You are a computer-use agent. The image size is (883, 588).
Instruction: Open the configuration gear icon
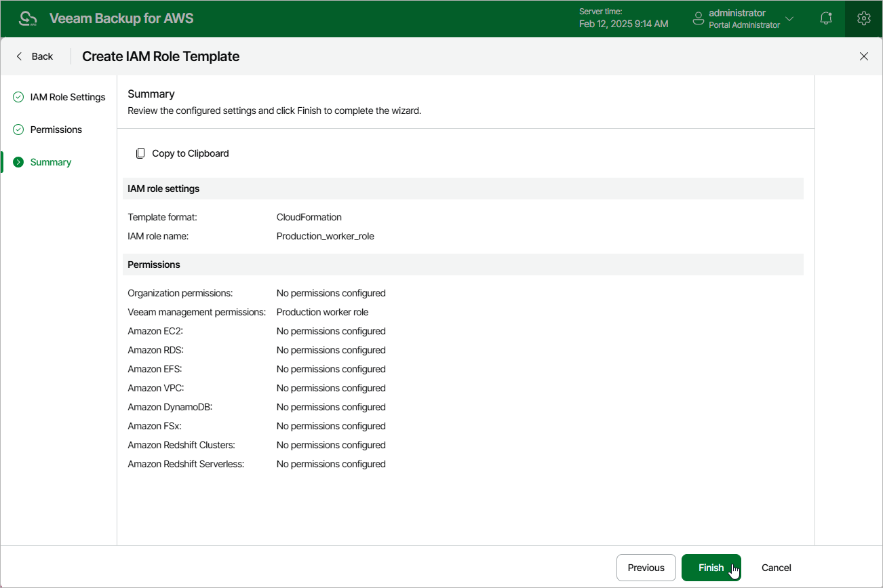click(863, 18)
